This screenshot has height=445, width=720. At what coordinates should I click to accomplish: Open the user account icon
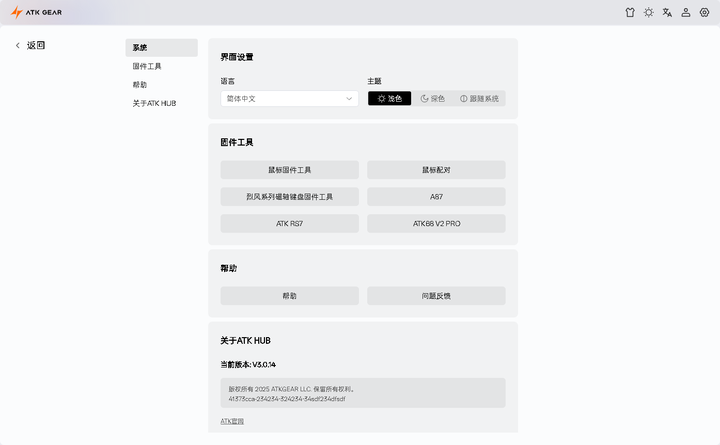[x=686, y=12]
